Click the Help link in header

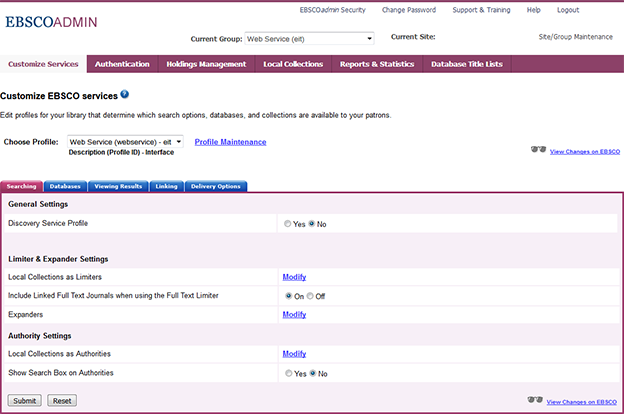pyautogui.click(x=534, y=10)
